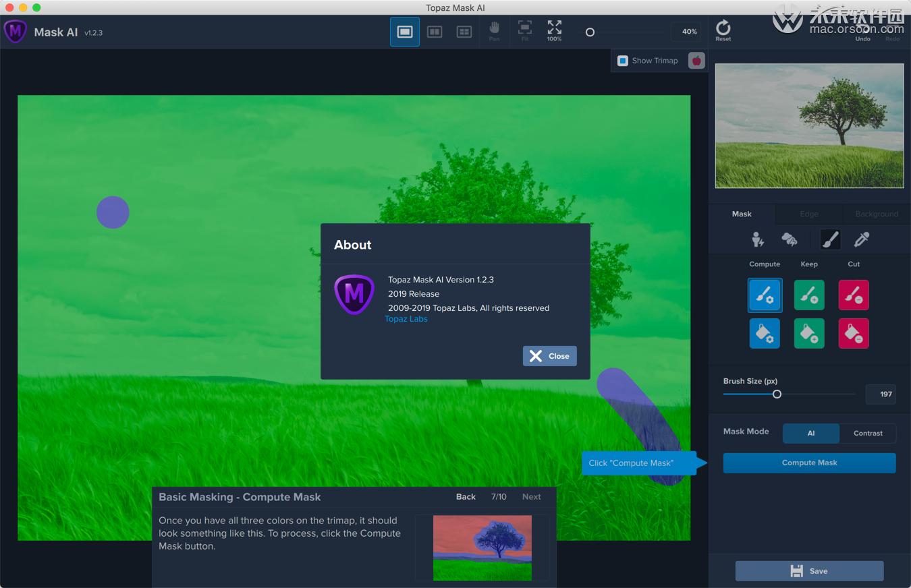
Task: Click the purple M logo in About dialog
Action: pyautogui.click(x=354, y=294)
